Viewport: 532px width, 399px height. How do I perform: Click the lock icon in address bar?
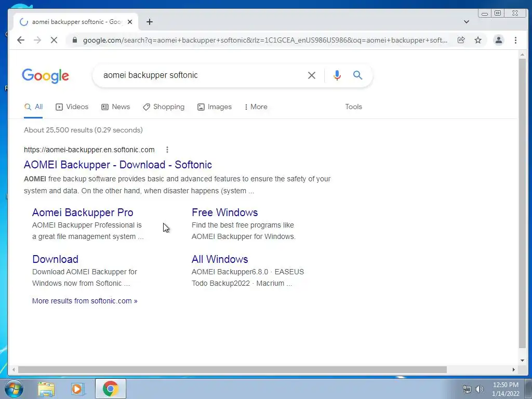(75, 40)
